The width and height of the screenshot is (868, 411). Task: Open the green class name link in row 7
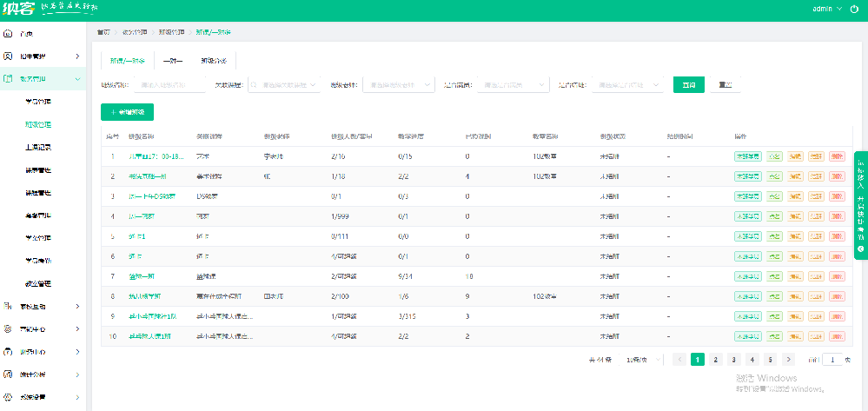pos(141,276)
